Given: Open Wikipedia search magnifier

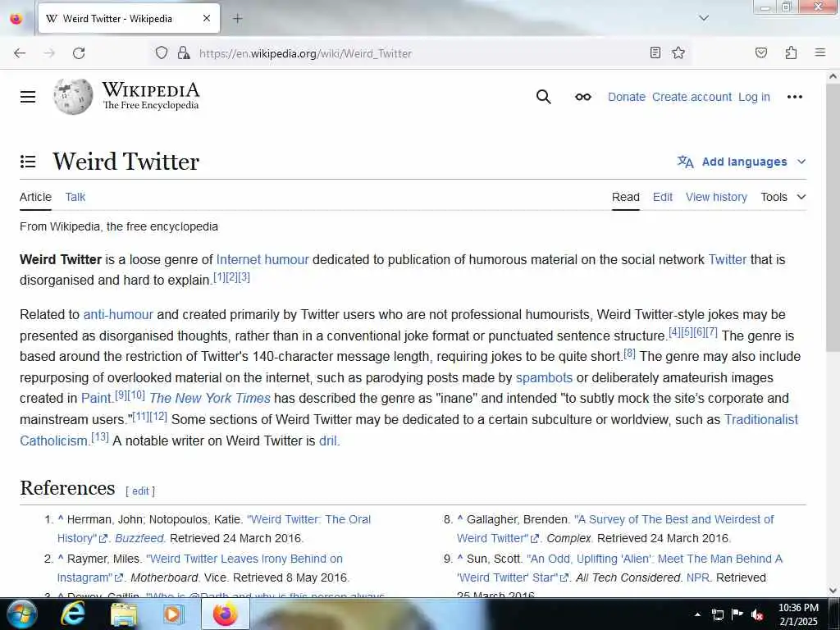Looking at the screenshot, I should (543, 97).
